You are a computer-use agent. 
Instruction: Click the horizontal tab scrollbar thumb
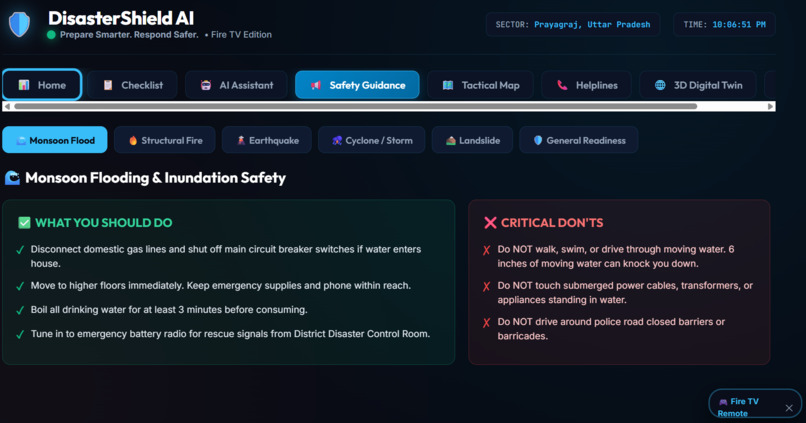tap(356, 106)
